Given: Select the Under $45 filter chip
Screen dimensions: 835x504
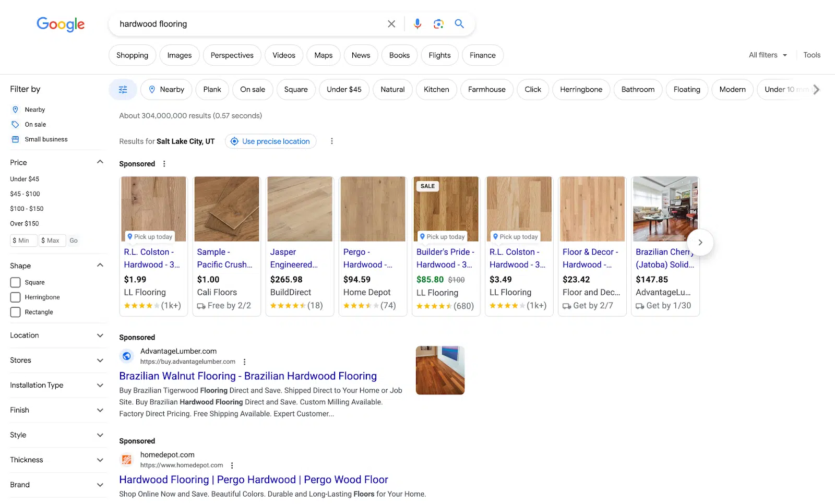Looking at the screenshot, I should click(344, 90).
